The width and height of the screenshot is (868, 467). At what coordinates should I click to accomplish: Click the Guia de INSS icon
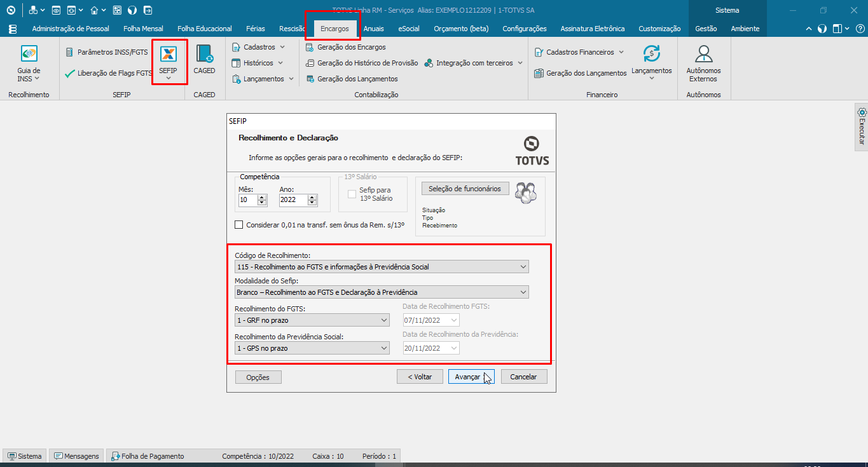pos(29,53)
